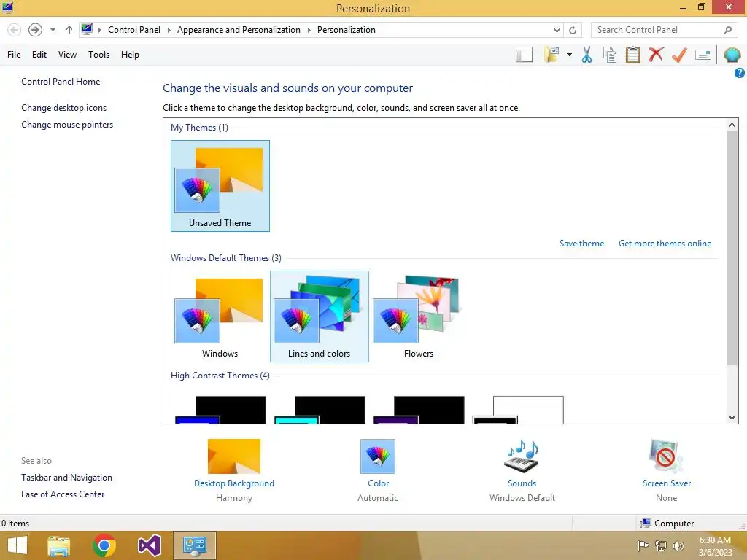Open the recent locations dropdown arrow
This screenshot has height=560, width=747.
pos(53,30)
